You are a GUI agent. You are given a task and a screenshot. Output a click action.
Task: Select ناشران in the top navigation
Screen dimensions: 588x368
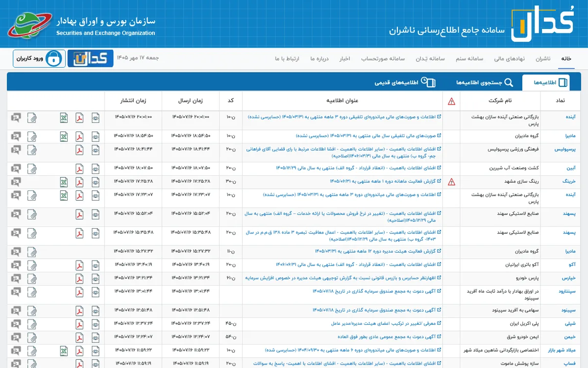click(x=542, y=59)
